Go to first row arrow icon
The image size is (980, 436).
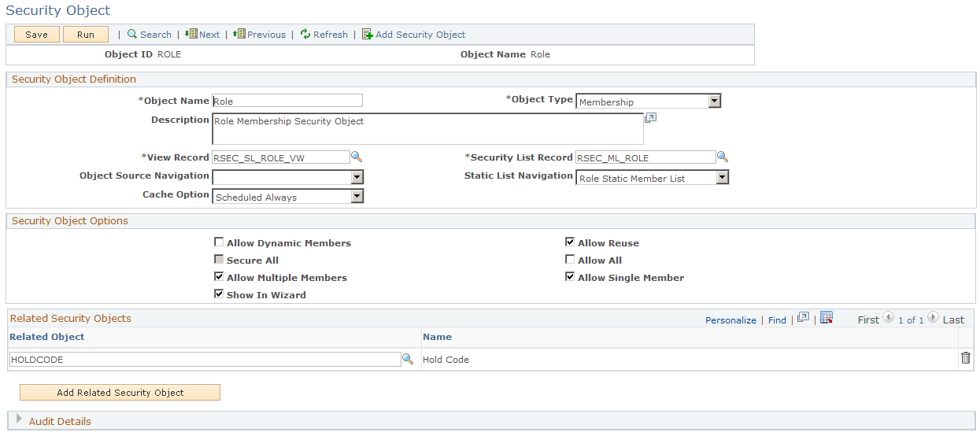[x=888, y=318]
